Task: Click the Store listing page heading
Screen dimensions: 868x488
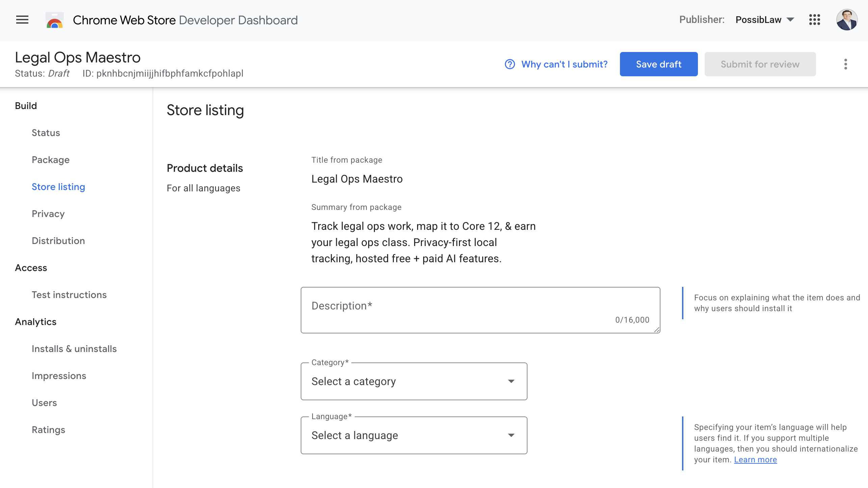Action: tap(205, 110)
